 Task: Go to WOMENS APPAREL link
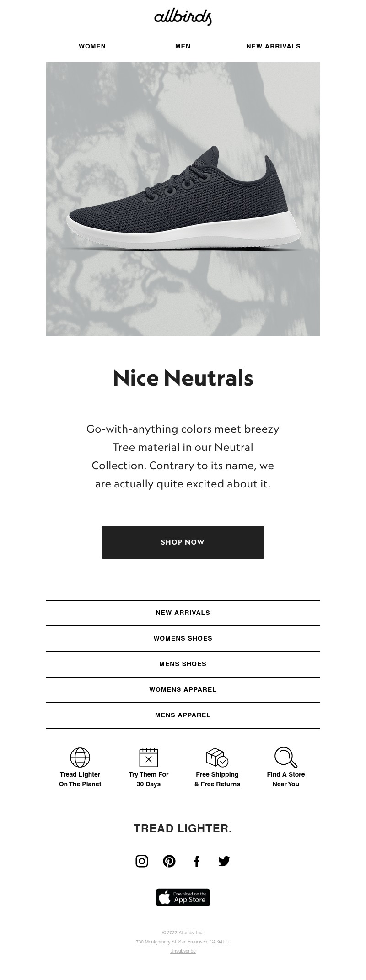click(183, 689)
